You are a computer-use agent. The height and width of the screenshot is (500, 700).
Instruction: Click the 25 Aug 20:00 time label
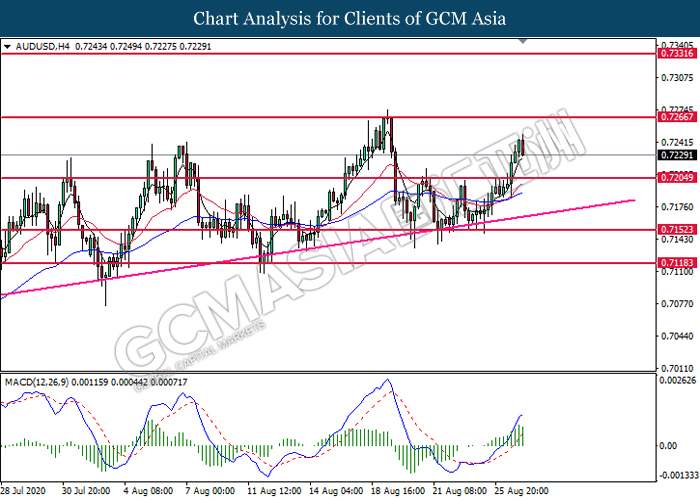point(521,491)
